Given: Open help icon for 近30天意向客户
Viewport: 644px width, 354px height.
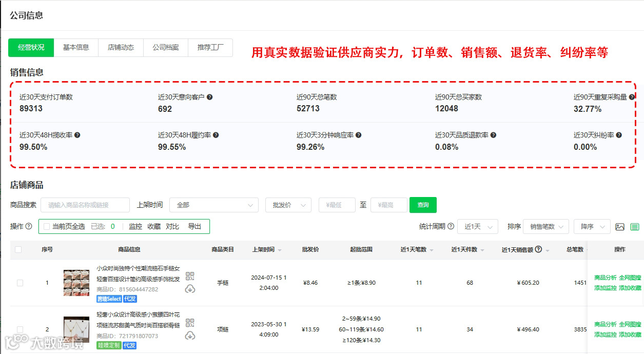Looking at the screenshot, I should pos(209,97).
